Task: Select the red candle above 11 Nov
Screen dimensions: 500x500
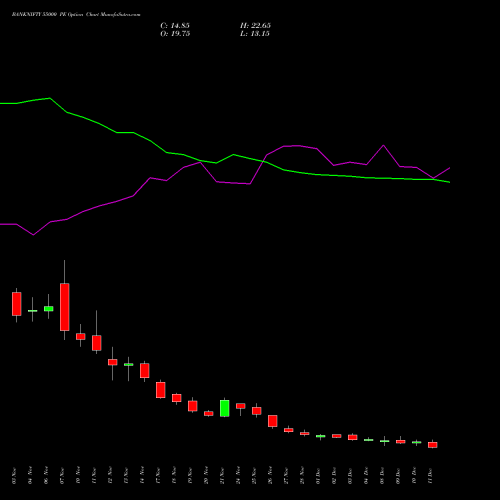Action: pos(97,343)
